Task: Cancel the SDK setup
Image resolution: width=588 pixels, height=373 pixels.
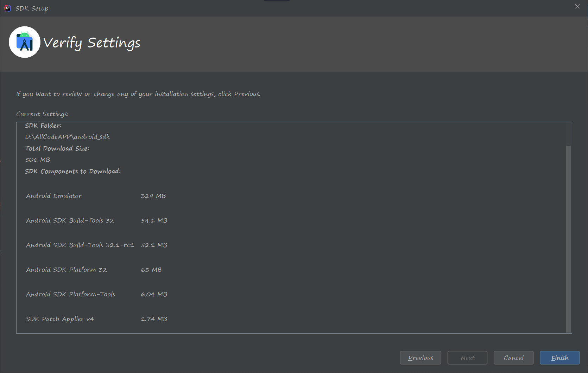Action: pos(513,358)
